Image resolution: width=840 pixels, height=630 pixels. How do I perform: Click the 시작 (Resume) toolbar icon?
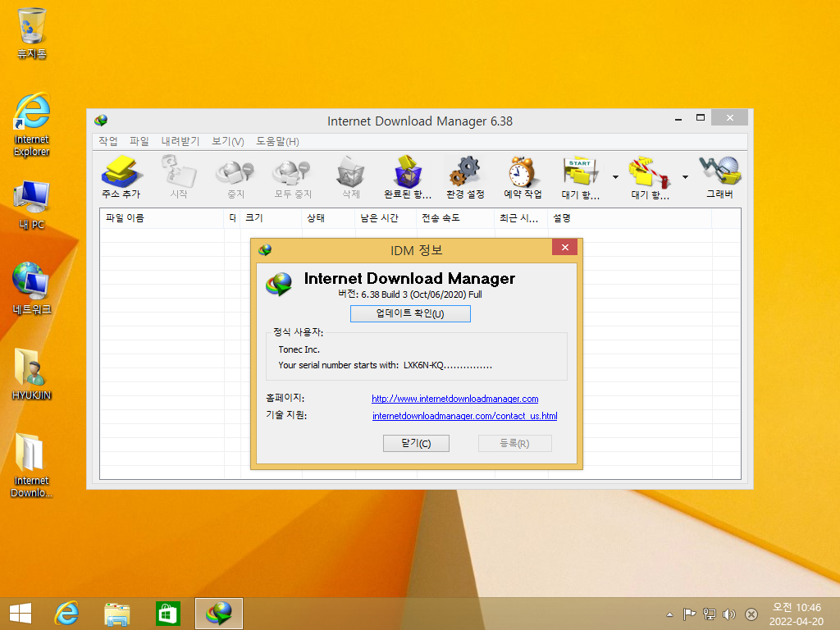179,177
